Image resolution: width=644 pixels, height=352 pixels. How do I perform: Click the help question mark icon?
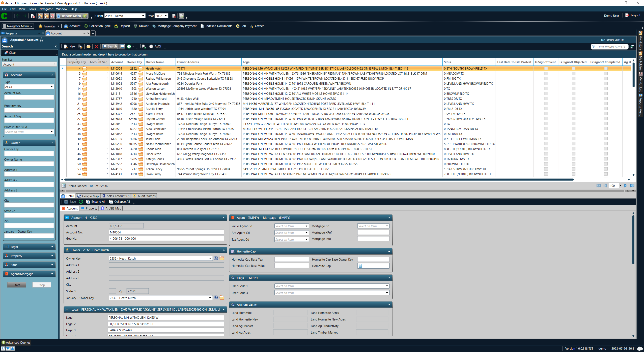click(x=85, y=16)
